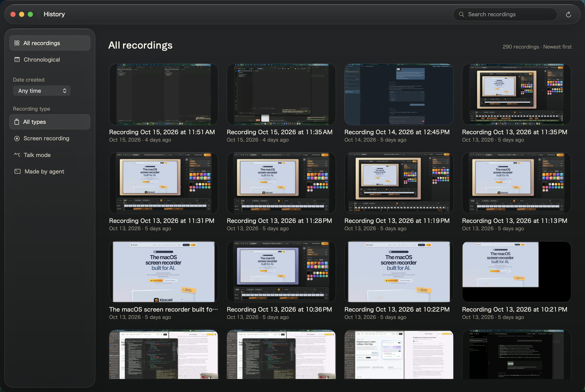Click the Screen recording circle icon

point(17,139)
